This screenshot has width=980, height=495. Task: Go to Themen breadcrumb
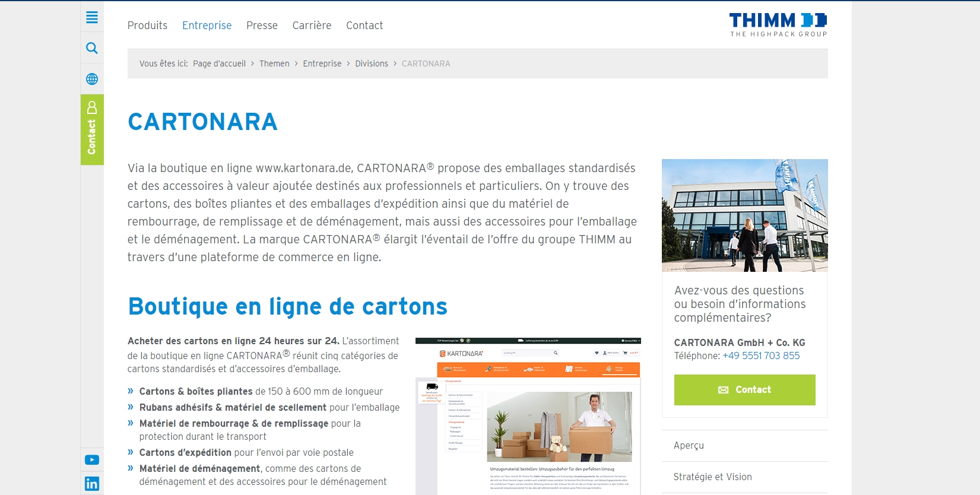coord(274,64)
